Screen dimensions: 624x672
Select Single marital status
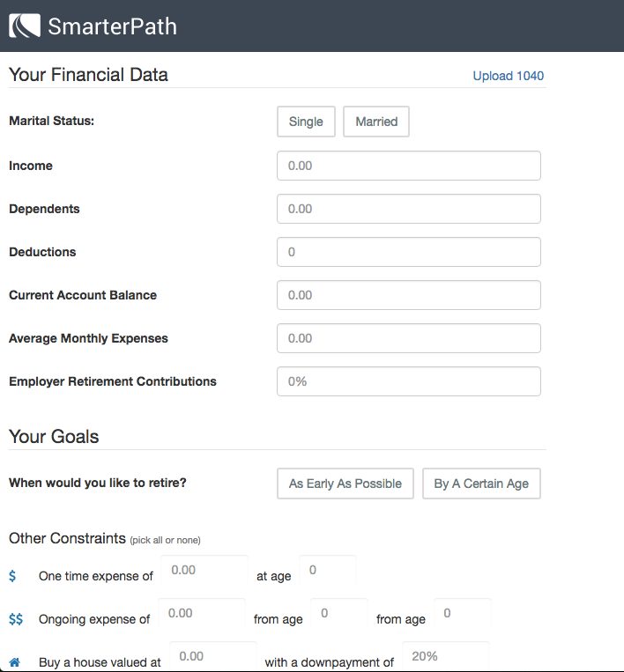tap(306, 122)
